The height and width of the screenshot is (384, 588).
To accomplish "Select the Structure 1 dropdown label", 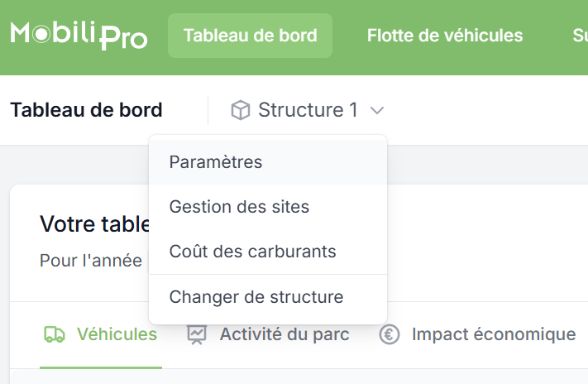I will (x=308, y=110).
